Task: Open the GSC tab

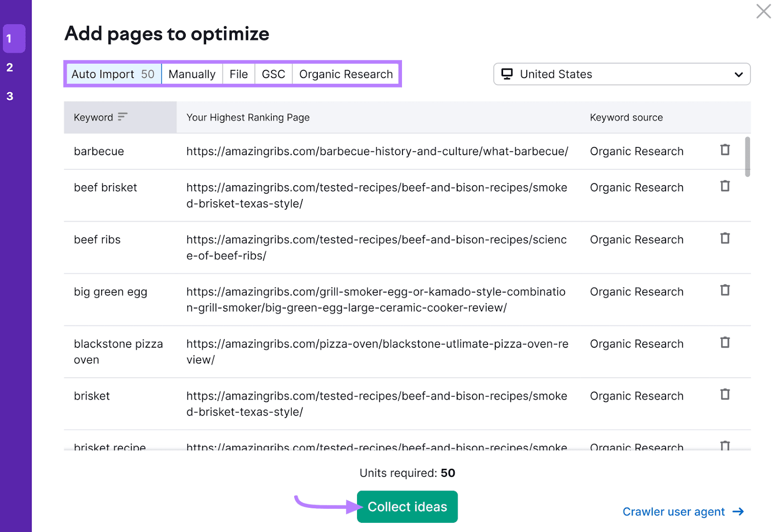Action: pyautogui.click(x=273, y=74)
